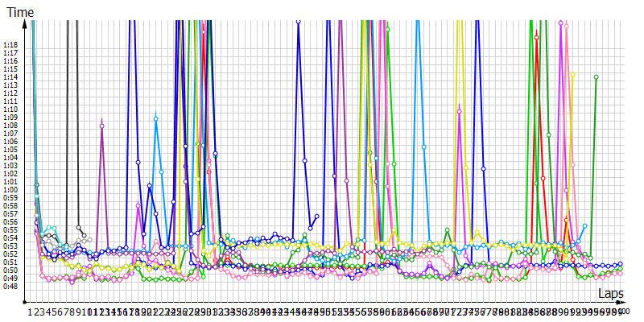The height and width of the screenshot is (322, 644).
Task: Click the 0:48 label on time axis
Action: point(10,286)
